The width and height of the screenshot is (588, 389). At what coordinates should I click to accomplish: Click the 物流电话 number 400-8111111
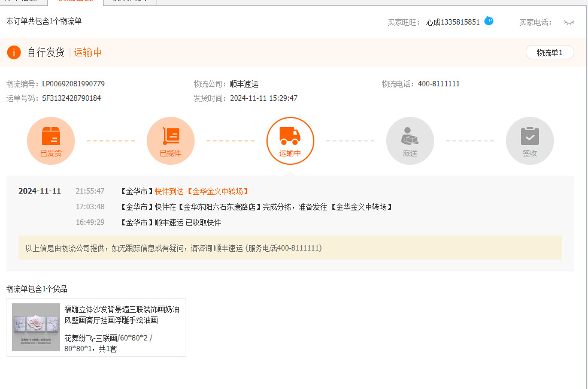[439, 84]
